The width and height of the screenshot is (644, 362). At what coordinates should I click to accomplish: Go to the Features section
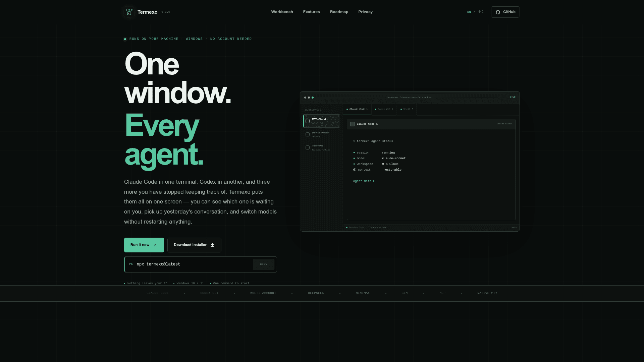coord(312,12)
